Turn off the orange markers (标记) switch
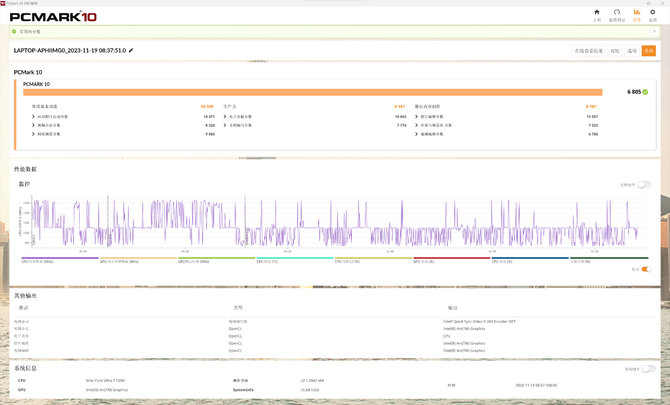Image resolution: width=670 pixels, height=405 pixels. (646, 269)
